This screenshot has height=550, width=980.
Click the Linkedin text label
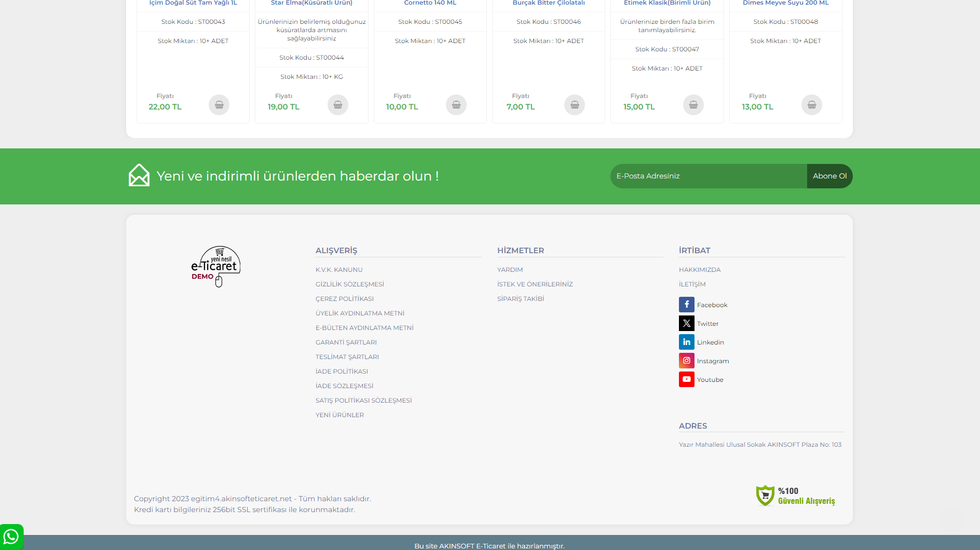(x=710, y=342)
